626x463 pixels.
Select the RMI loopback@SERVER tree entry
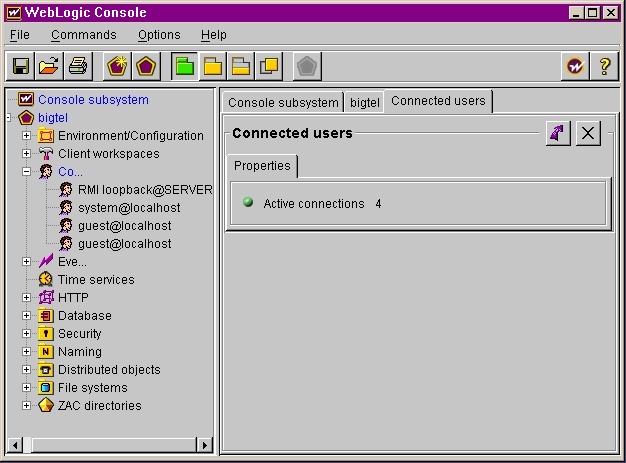tap(145, 190)
